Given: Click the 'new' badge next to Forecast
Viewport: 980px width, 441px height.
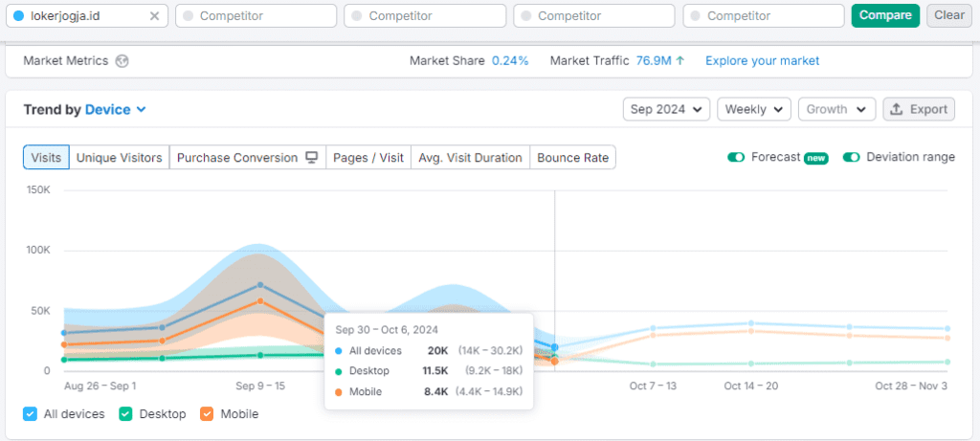Looking at the screenshot, I should [815, 158].
